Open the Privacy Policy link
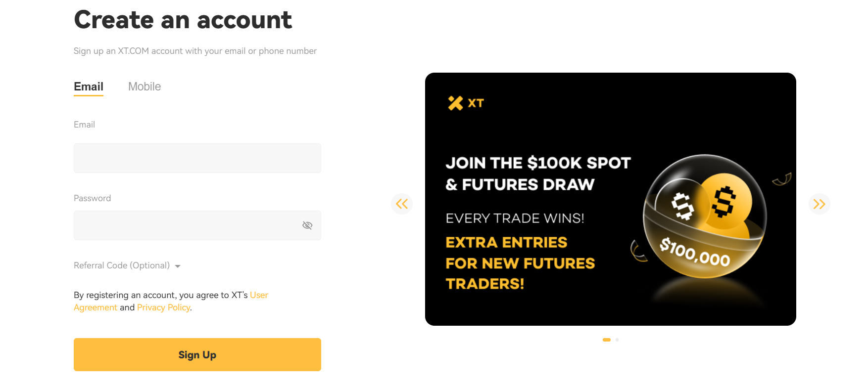The width and height of the screenshot is (868, 388). point(163,307)
